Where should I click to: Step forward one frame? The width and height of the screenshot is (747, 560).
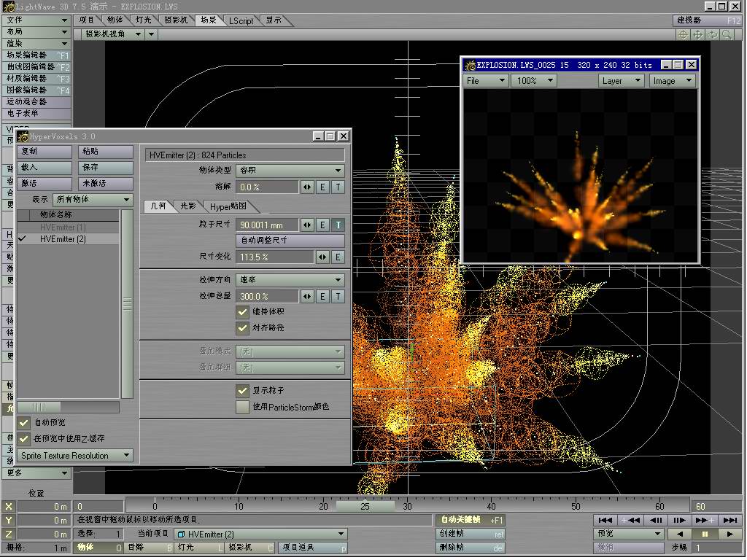click(681, 521)
